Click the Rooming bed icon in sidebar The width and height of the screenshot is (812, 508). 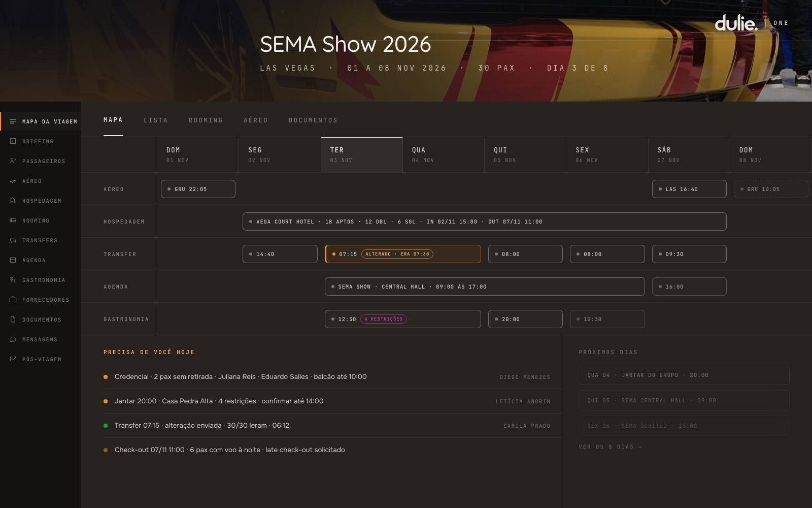[13, 220]
